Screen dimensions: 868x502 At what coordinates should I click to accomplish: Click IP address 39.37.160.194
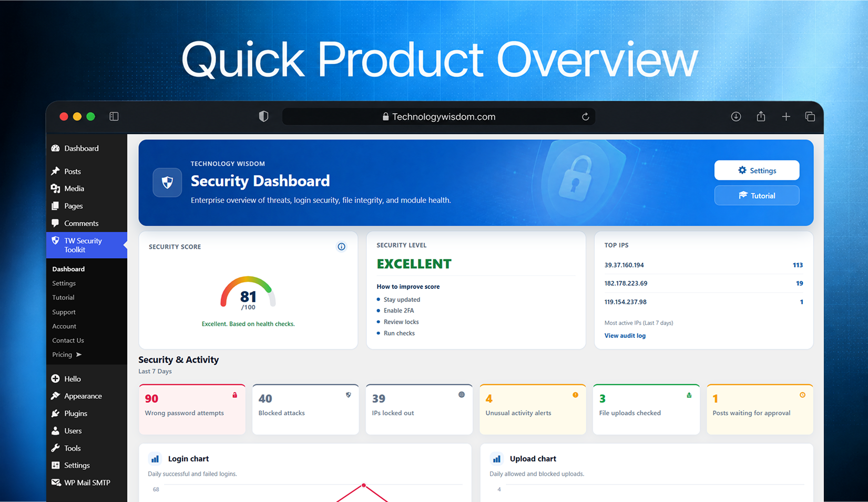[624, 265]
